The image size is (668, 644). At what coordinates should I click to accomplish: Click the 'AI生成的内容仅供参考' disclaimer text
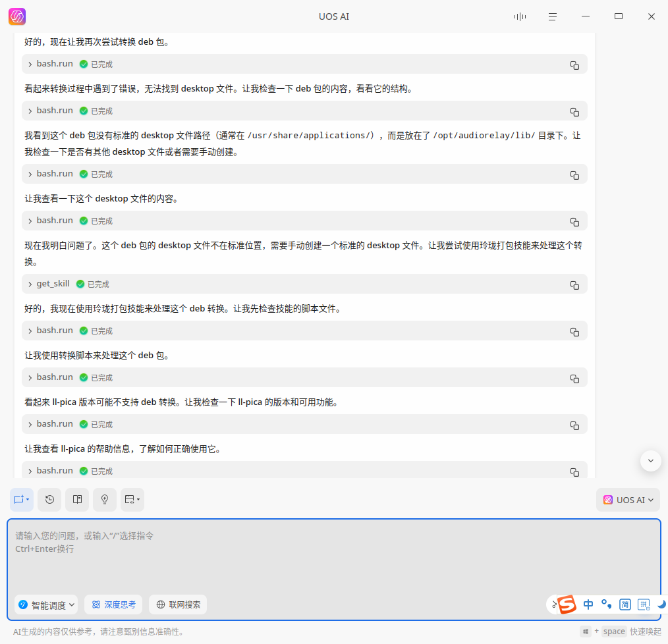[98, 631]
